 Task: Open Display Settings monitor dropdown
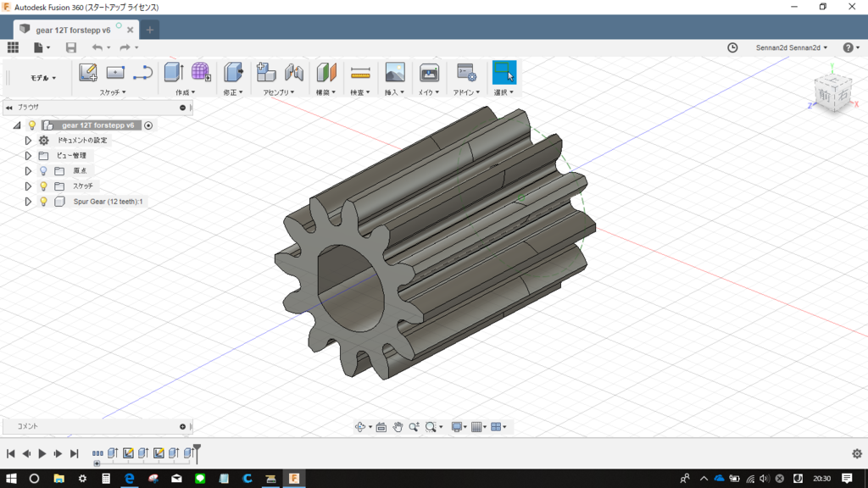click(x=459, y=427)
